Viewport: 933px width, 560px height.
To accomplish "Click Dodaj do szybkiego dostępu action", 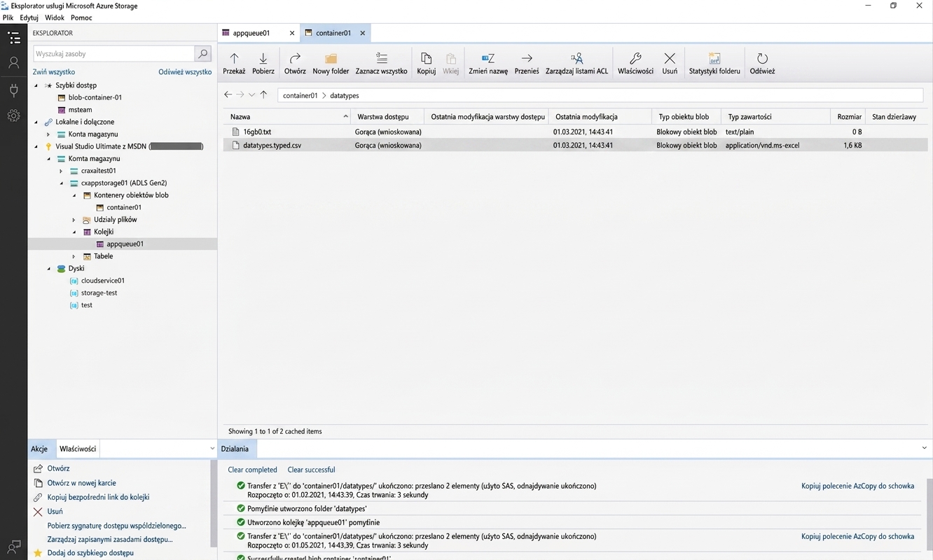I will pyautogui.click(x=90, y=553).
